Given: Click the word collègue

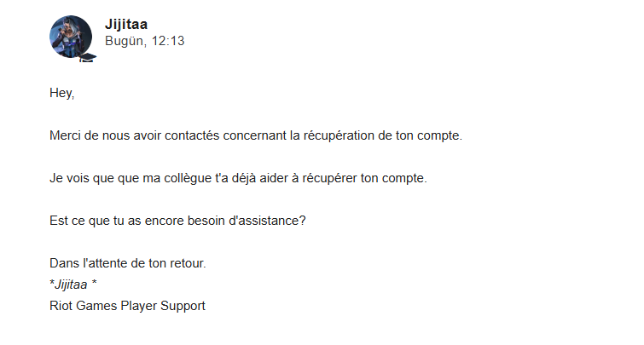Looking at the screenshot, I should [188, 178].
